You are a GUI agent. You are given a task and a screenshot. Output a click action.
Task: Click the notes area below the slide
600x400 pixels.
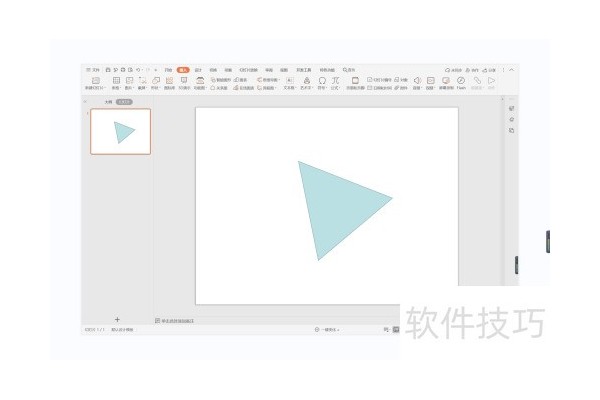point(175,321)
